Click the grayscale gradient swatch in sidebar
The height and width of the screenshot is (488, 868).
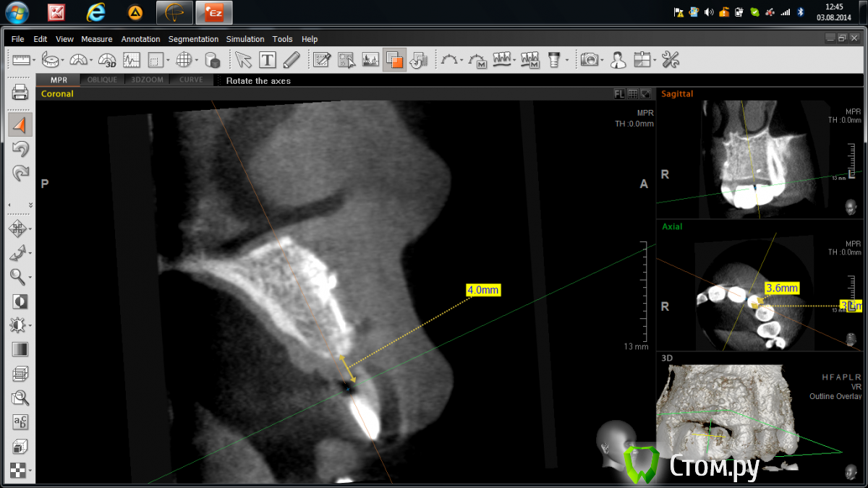20,350
